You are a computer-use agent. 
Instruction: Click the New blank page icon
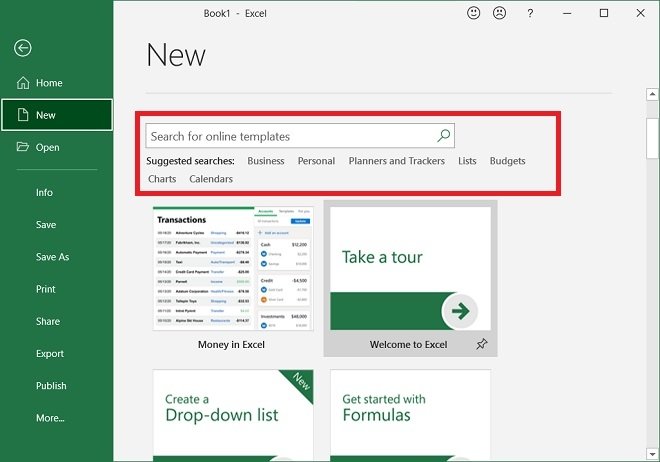coord(23,114)
